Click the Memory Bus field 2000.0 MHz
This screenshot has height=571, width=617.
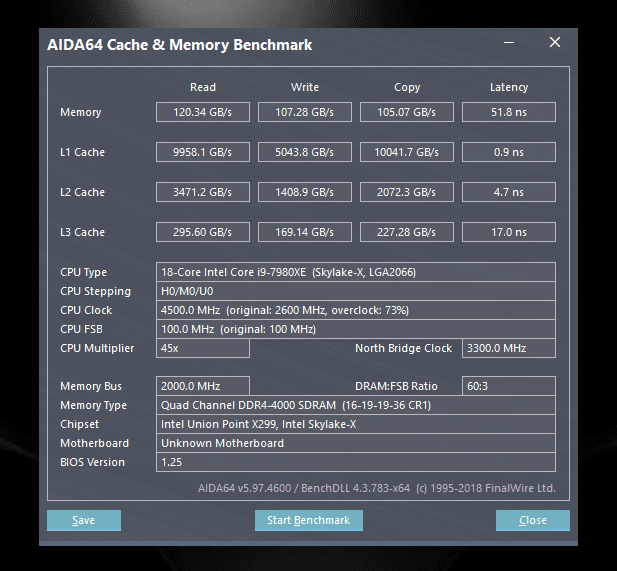point(203,386)
